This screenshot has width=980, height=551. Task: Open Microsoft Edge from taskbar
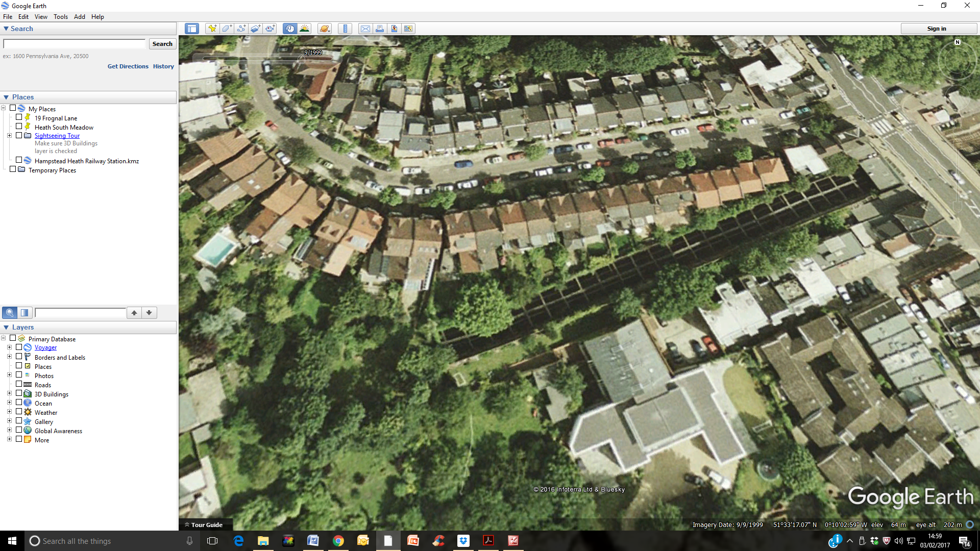[x=238, y=541]
